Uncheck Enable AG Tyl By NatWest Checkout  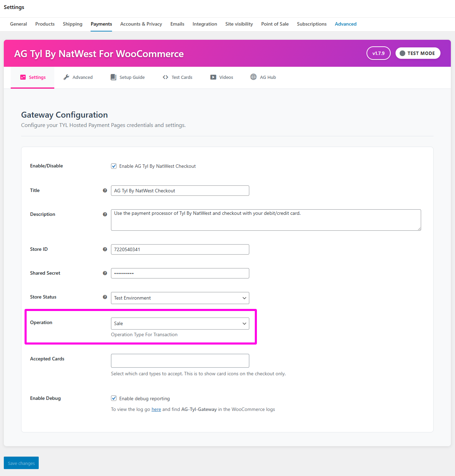[114, 166]
